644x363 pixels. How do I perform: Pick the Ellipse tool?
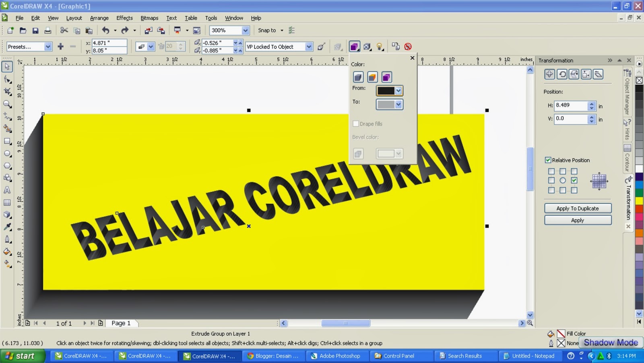(x=7, y=154)
